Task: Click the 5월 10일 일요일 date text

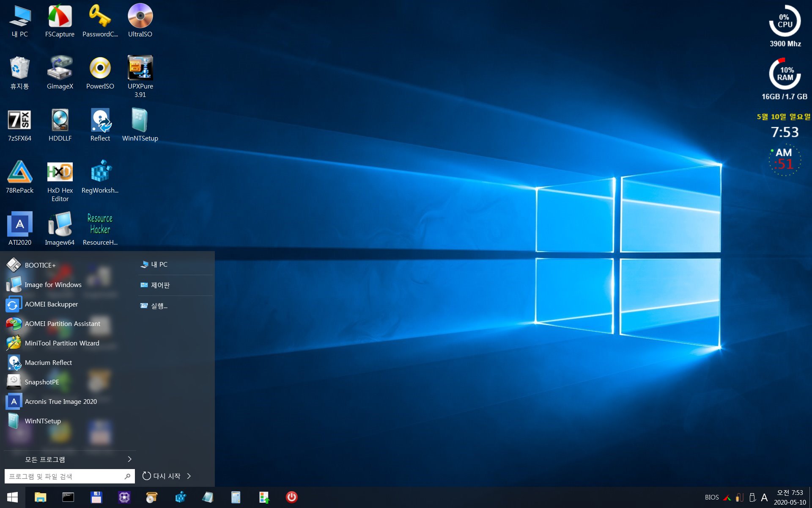Action: [784, 117]
